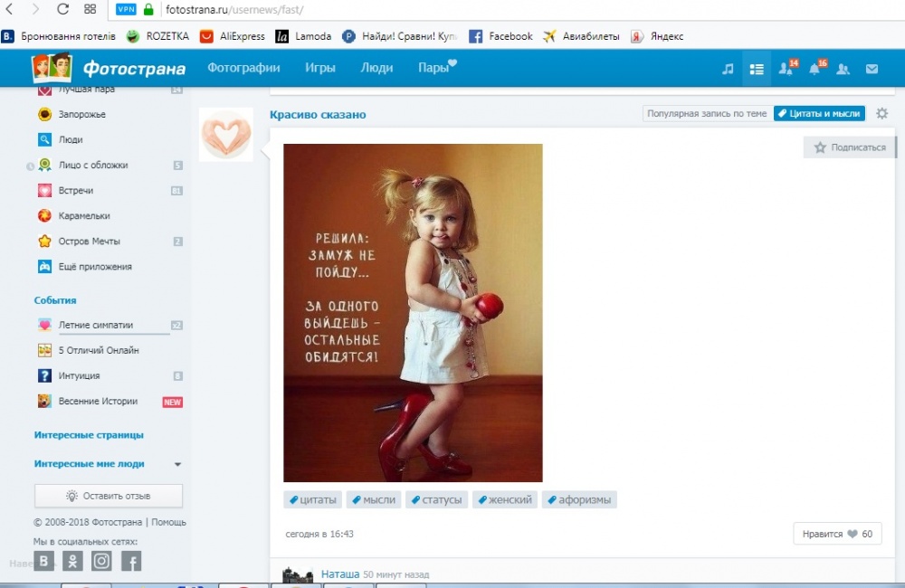The image size is (905, 588).
Task: Open the Красиво сказано community link
Action: click(x=318, y=114)
